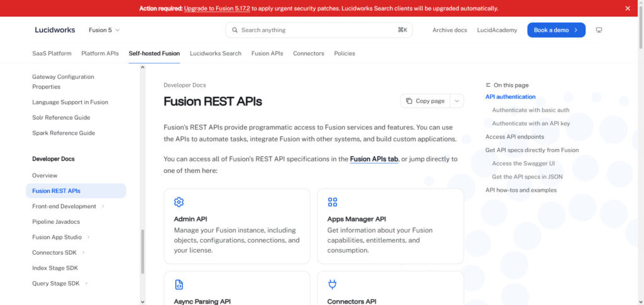
Task: Jump to Get API specs directly from Fusion
Action: tap(532, 150)
